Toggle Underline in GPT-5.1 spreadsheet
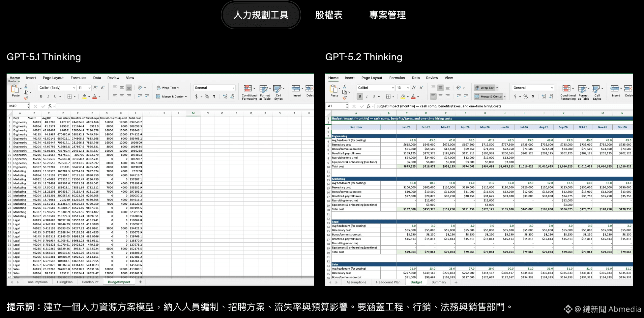The height and width of the screenshot is (318, 644). (x=55, y=96)
